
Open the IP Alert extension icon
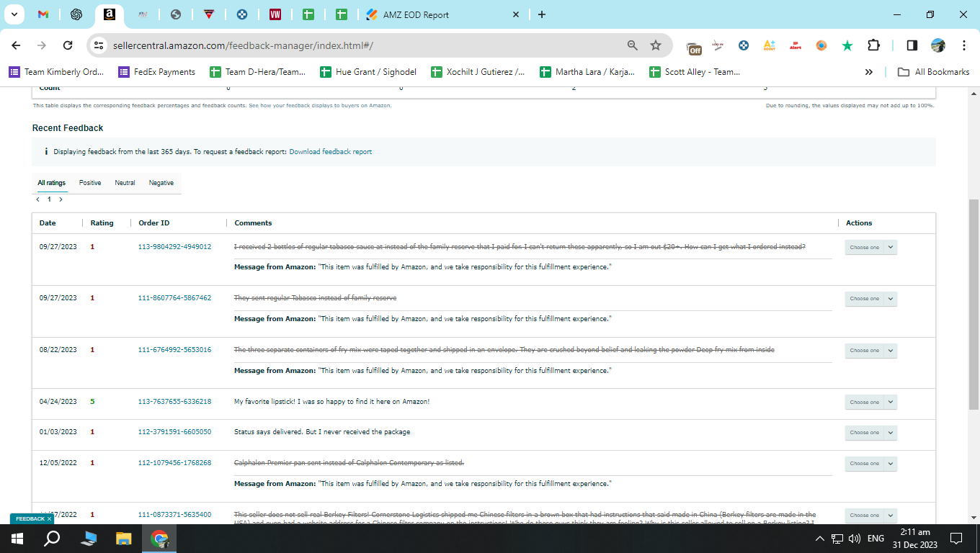tap(796, 45)
